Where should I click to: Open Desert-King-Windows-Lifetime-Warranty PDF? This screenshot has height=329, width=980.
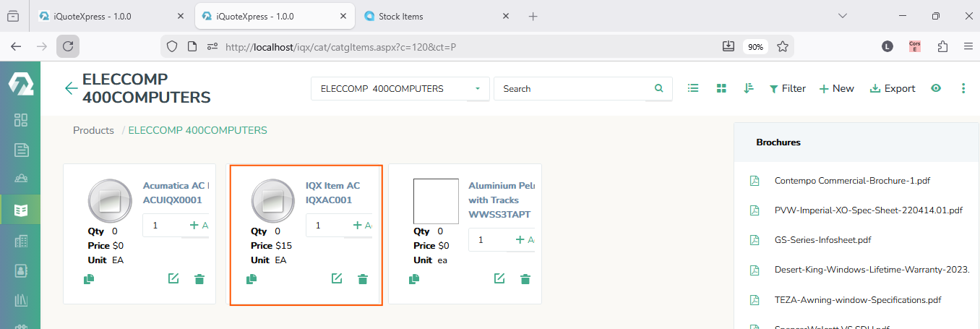[872, 270]
